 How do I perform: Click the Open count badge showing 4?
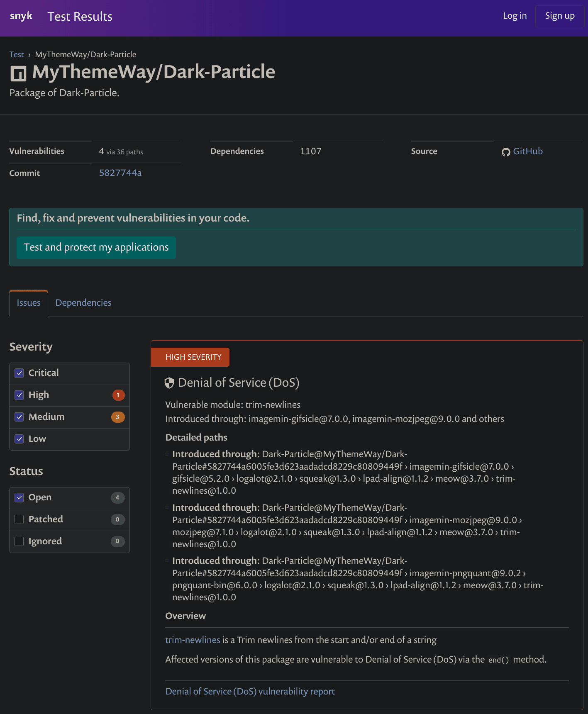pos(118,497)
